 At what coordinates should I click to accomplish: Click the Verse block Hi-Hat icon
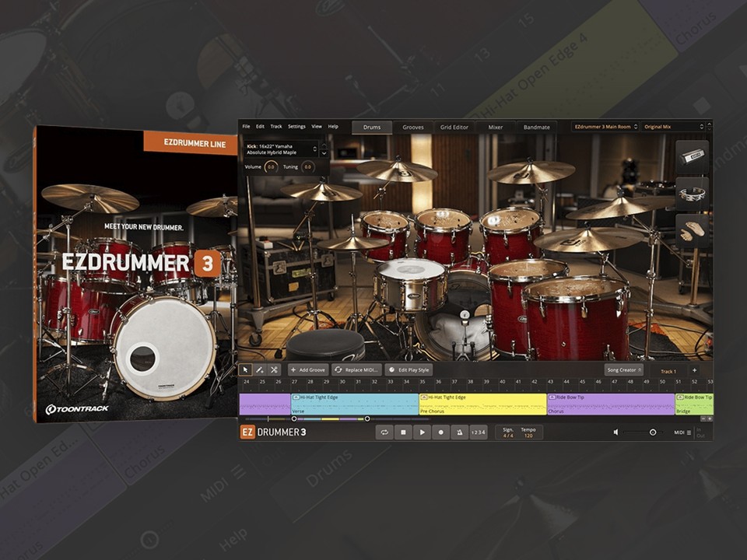[296, 397]
